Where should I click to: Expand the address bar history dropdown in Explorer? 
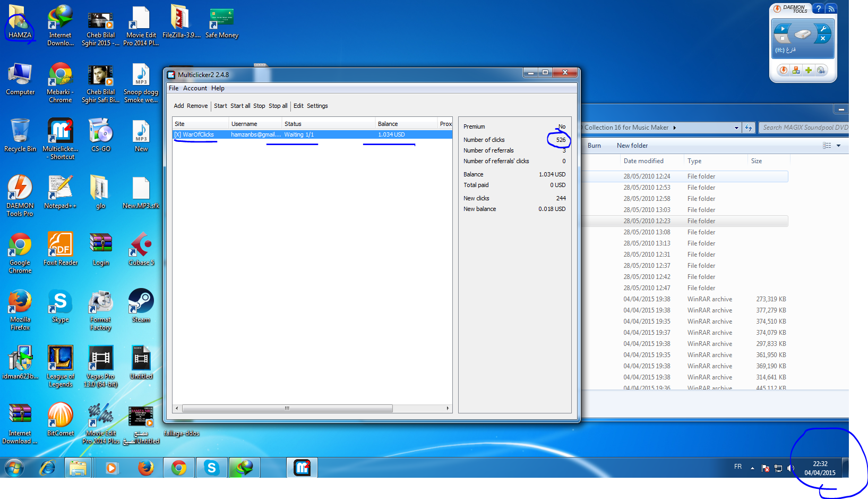[736, 128]
